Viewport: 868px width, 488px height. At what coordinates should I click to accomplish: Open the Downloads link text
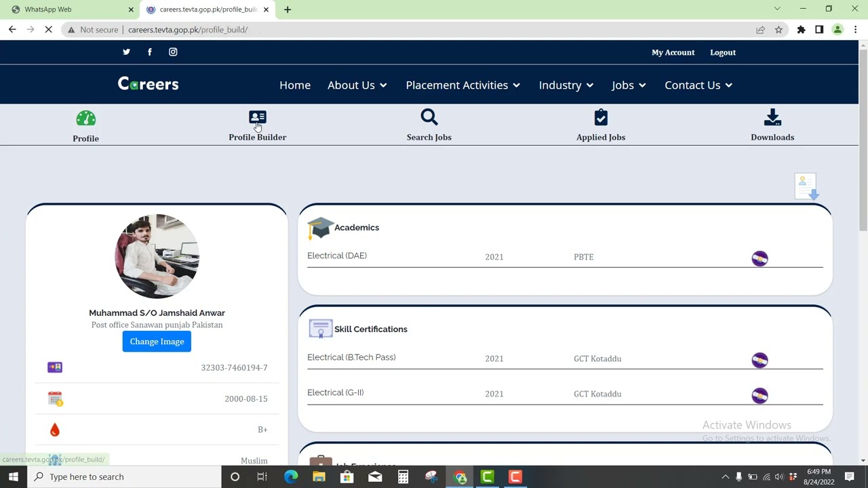point(772,138)
